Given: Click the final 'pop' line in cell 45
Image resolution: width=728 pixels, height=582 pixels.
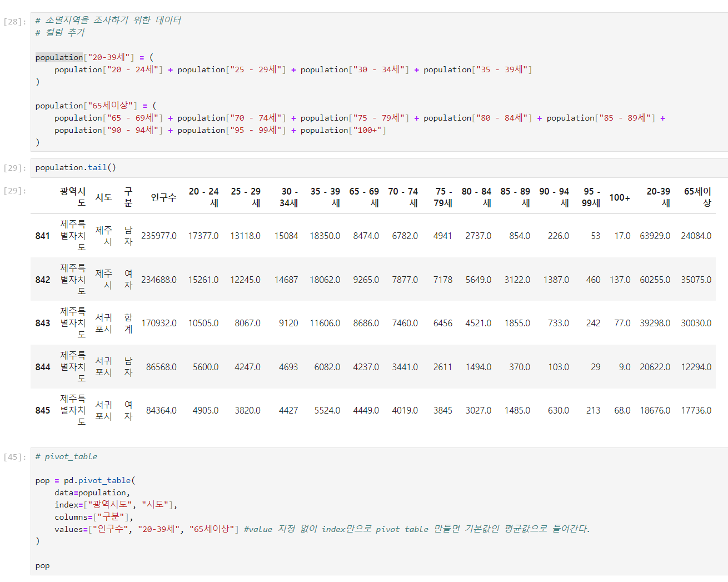Looking at the screenshot, I should (42, 566).
